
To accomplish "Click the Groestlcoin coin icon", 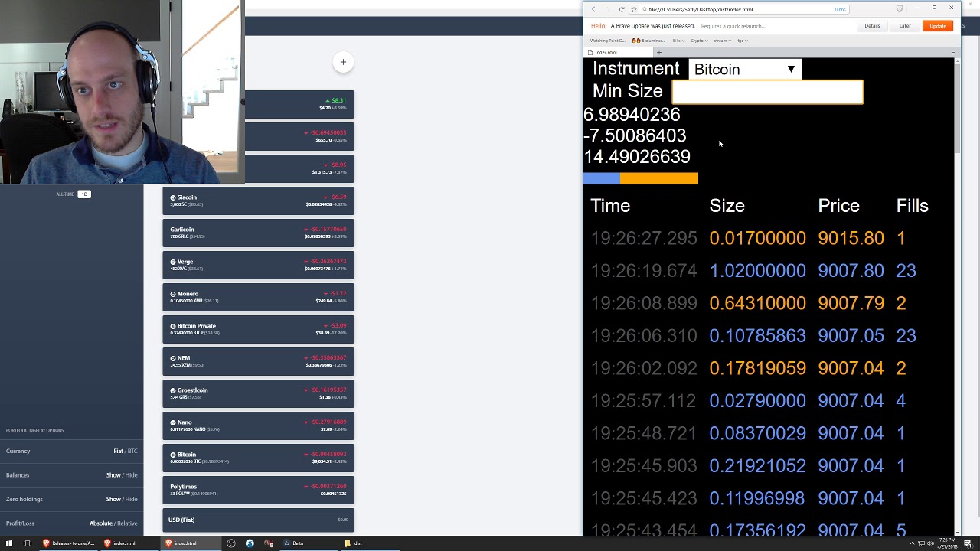I will tap(173, 390).
